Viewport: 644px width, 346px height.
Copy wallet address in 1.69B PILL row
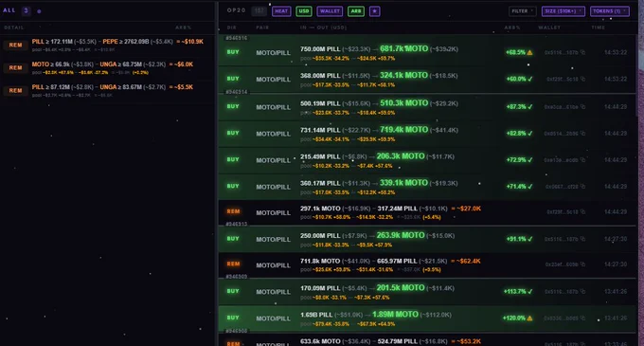tap(582, 319)
